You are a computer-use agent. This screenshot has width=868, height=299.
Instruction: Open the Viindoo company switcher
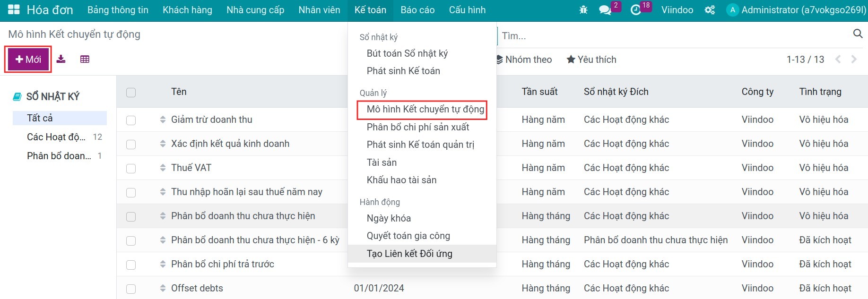(677, 10)
